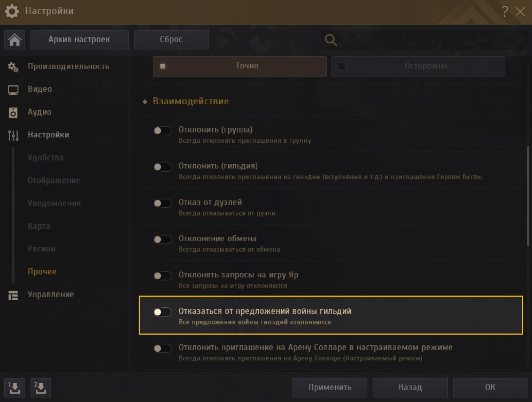Toggle Отказаться от предложений войны гильдий switch
The height and width of the screenshot is (402, 532).
click(x=163, y=312)
